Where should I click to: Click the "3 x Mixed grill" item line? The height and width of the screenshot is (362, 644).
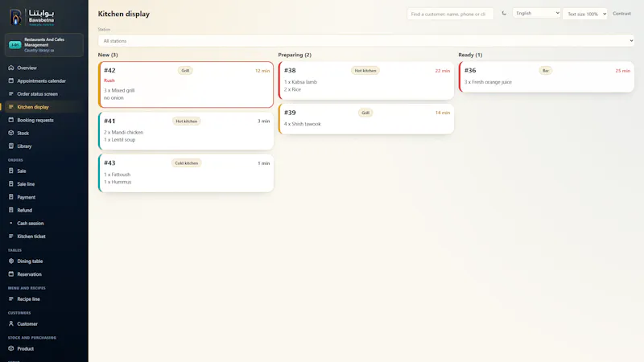pyautogui.click(x=119, y=90)
